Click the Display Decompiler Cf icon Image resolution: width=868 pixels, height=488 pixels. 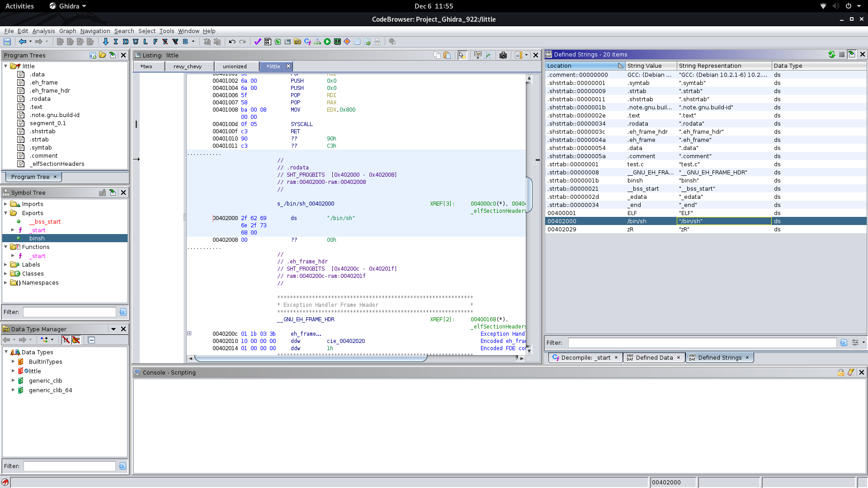click(307, 42)
